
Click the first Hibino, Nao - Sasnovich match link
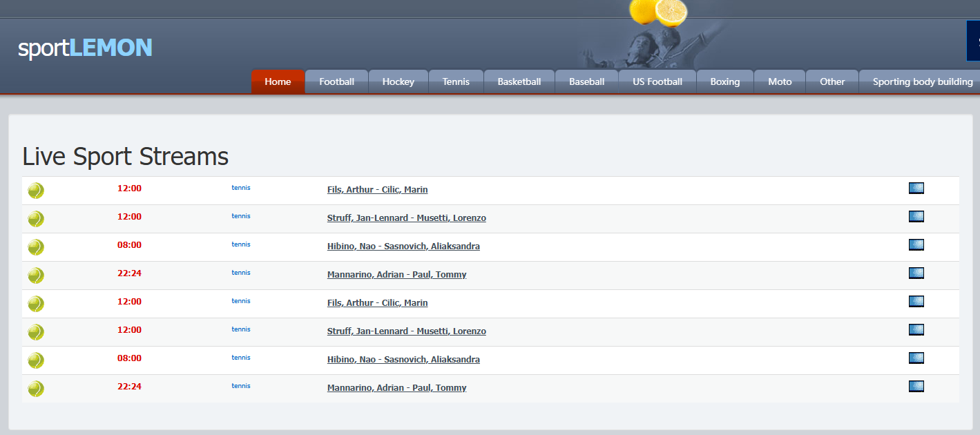(403, 246)
